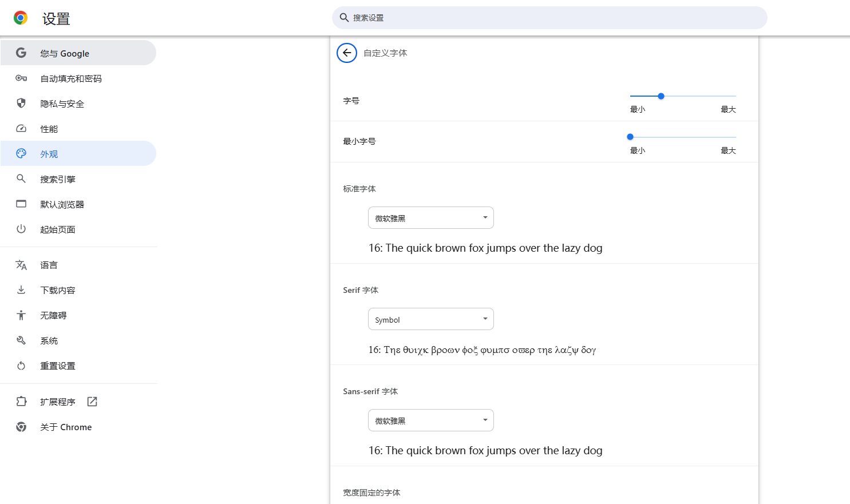The width and height of the screenshot is (850, 504).
Task: Click the 宽度固定的字体 label
Action: [371, 493]
